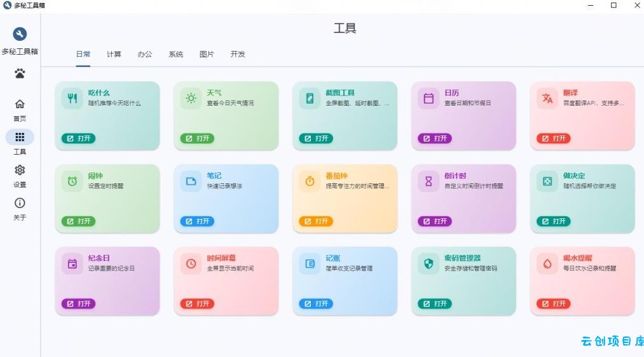Open the 吃什么 tool with 打开 button
This screenshot has width=644, height=357.
pyautogui.click(x=78, y=139)
